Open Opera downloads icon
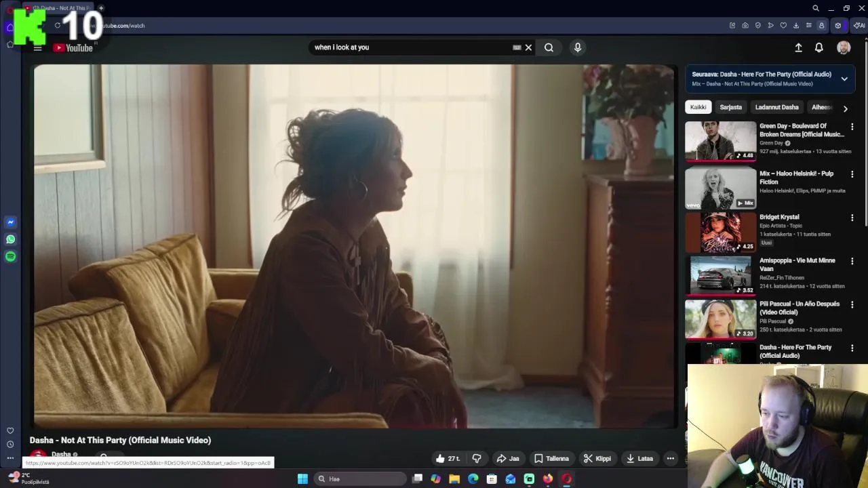The image size is (868, 488). click(796, 26)
